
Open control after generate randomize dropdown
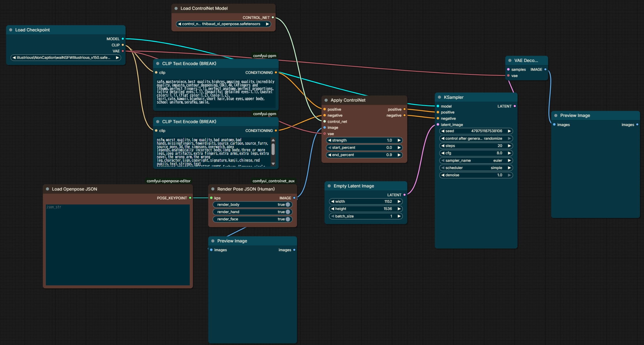pos(476,139)
